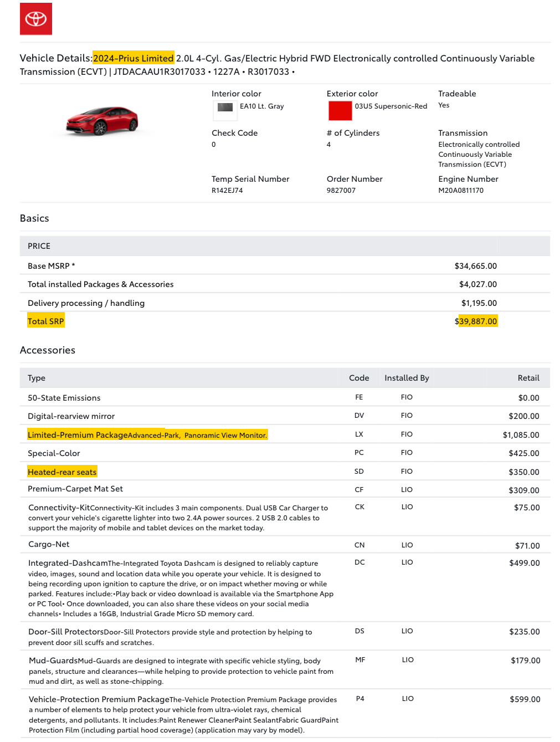Click the 'Basics' section heading

point(34,218)
